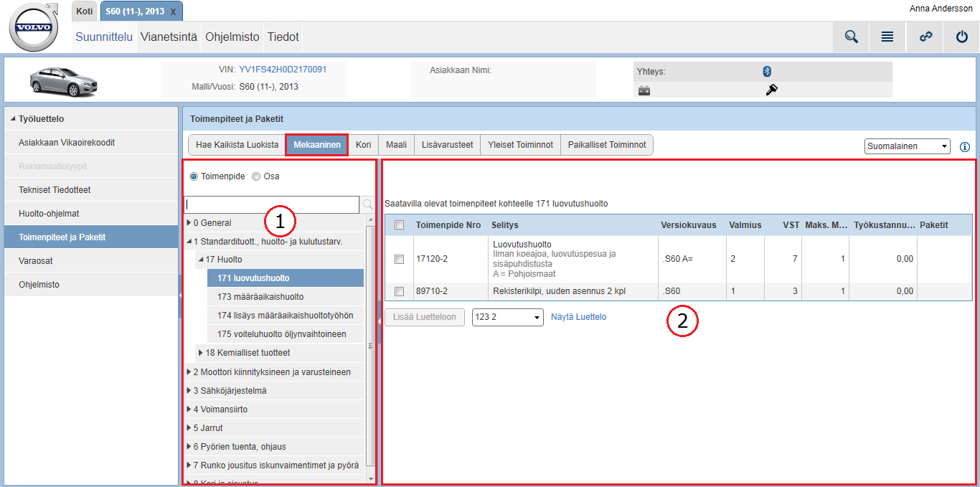Open the 123 2 list dropdown
The width and height of the screenshot is (980, 487).
click(x=507, y=317)
